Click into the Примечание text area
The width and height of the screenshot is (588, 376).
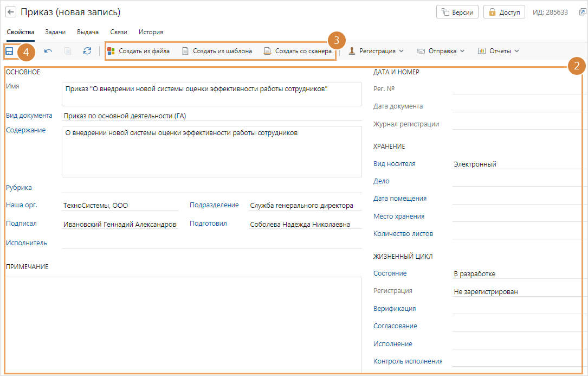(x=183, y=323)
